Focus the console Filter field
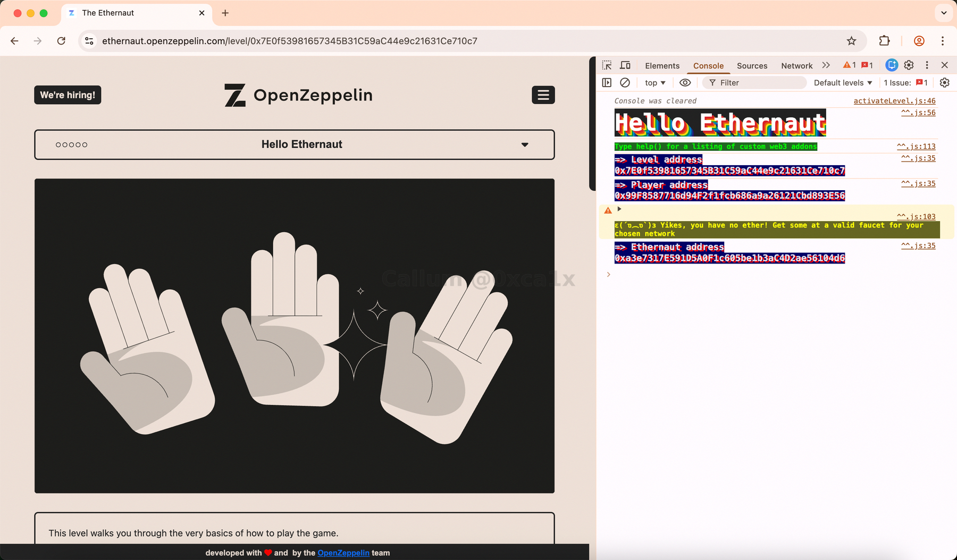 tap(754, 83)
